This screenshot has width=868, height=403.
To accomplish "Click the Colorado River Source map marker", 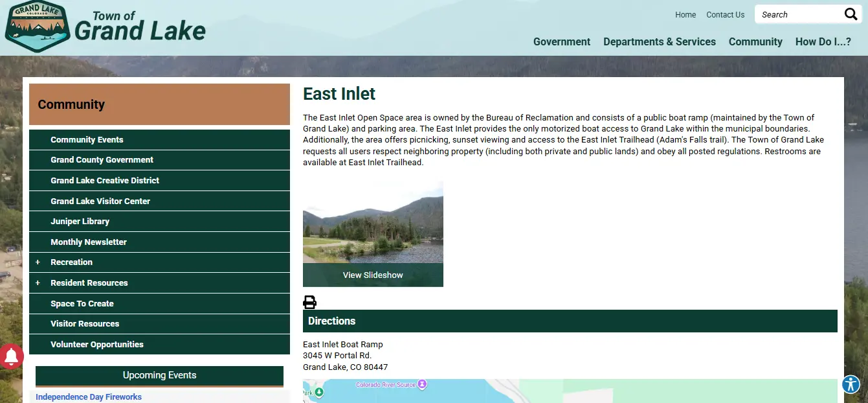I will point(422,384).
